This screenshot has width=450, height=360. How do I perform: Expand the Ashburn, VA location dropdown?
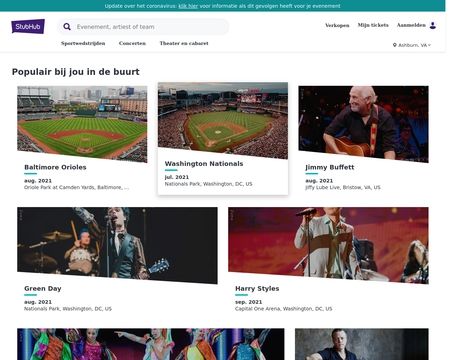(x=412, y=45)
